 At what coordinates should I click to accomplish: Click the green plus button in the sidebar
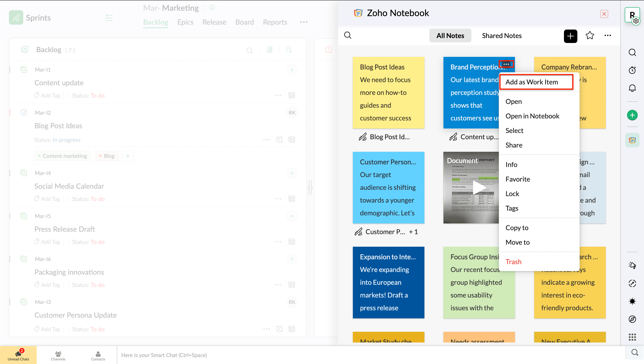632,115
